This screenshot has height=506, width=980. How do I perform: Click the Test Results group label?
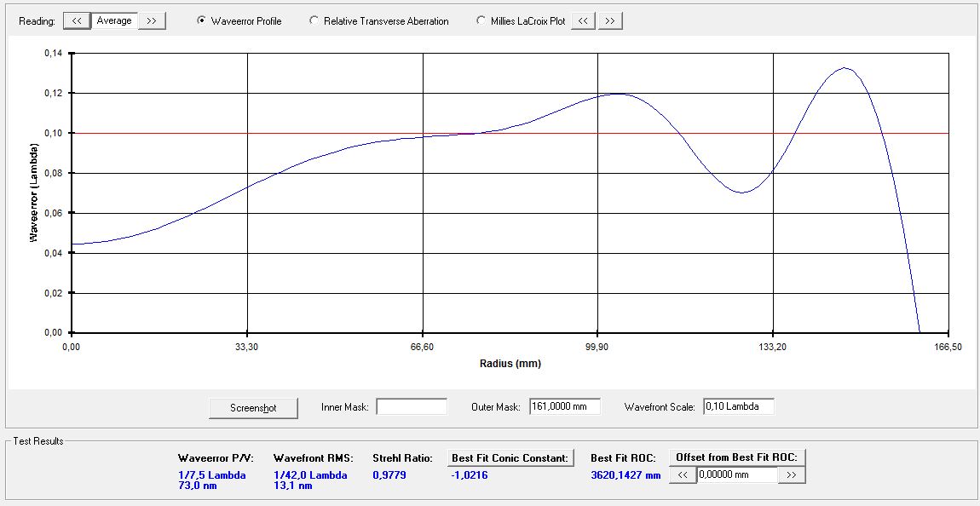[x=38, y=441]
